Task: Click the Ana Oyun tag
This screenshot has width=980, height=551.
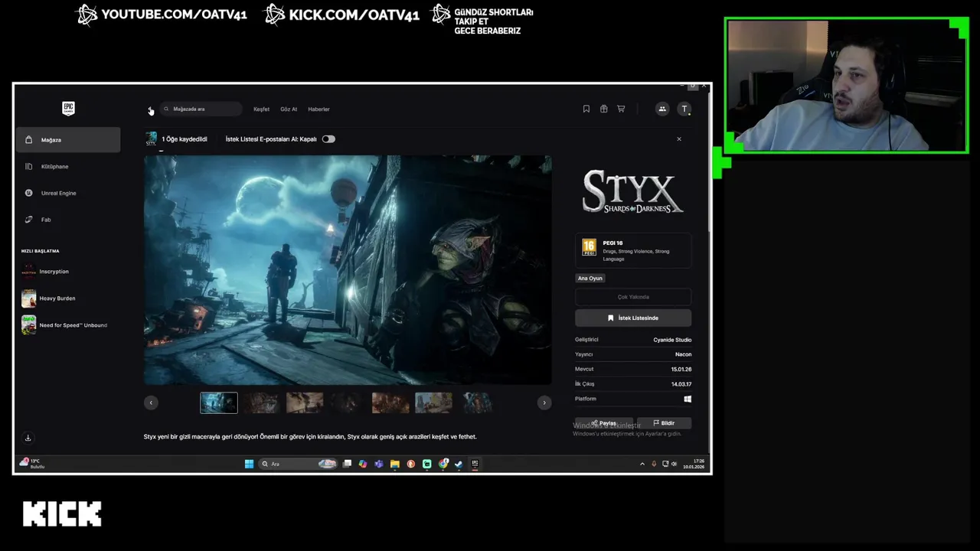Action: [590, 279]
